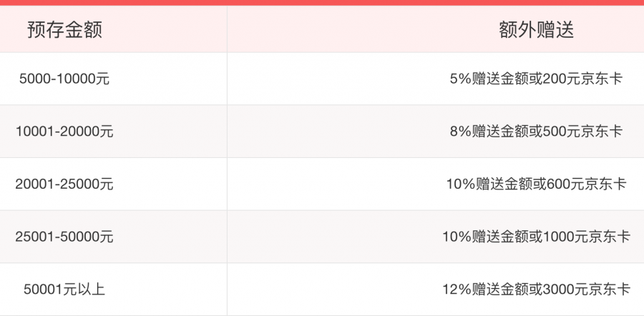
Task: Select the 50001元以上 deposit tier cell
Action: tap(64, 290)
